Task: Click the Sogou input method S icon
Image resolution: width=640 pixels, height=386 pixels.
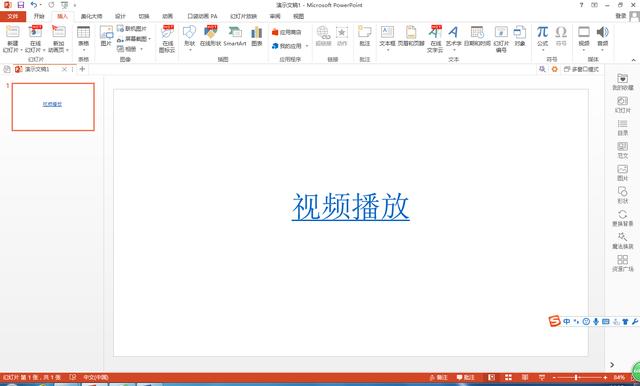Action: click(554, 321)
